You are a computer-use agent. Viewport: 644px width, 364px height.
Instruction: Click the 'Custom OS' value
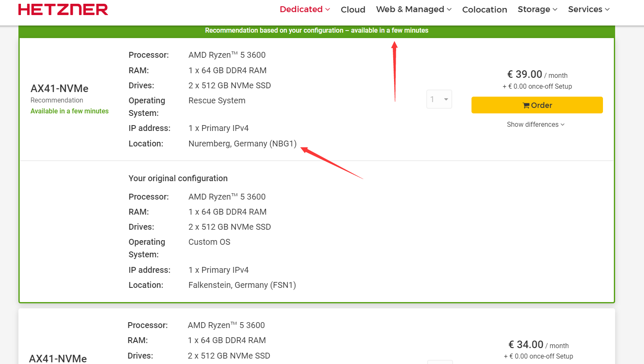pyautogui.click(x=209, y=242)
